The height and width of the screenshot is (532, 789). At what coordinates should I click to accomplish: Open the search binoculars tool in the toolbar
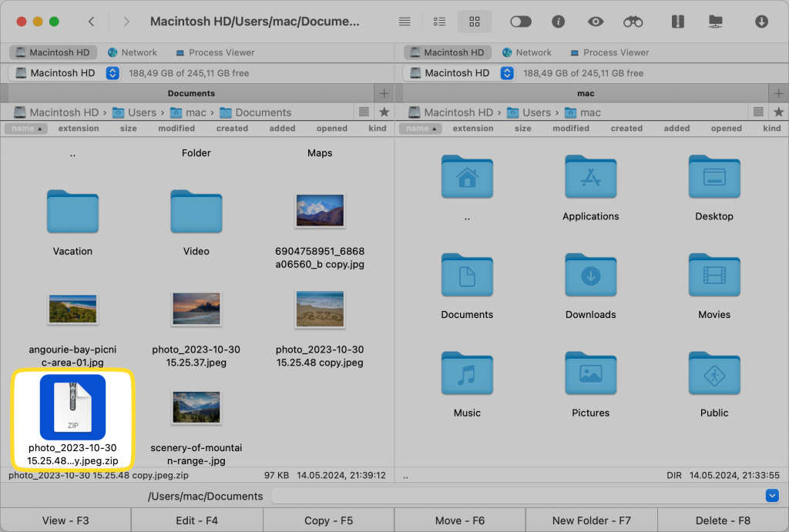[x=633, y=22]
